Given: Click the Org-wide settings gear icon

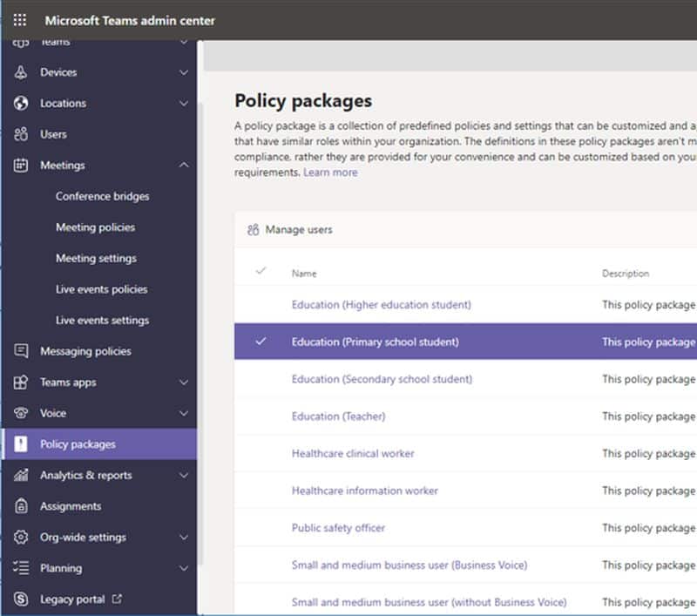Looking at the screenshot, I should (20, 537).
